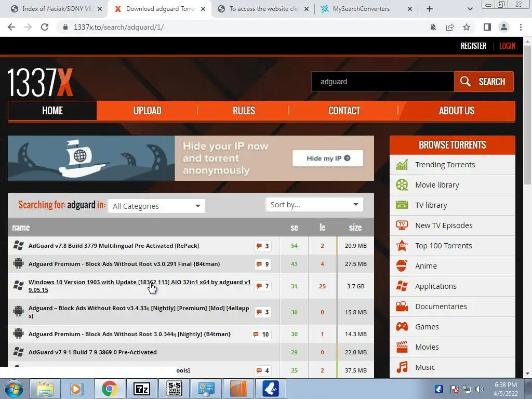Image resolution: width=532 pixels, height=399 pixels.
Task: Open AdGuard v7.9.1 Build 7.9.3869.0 Pre-Activated torrent
Action: (92, 353)
